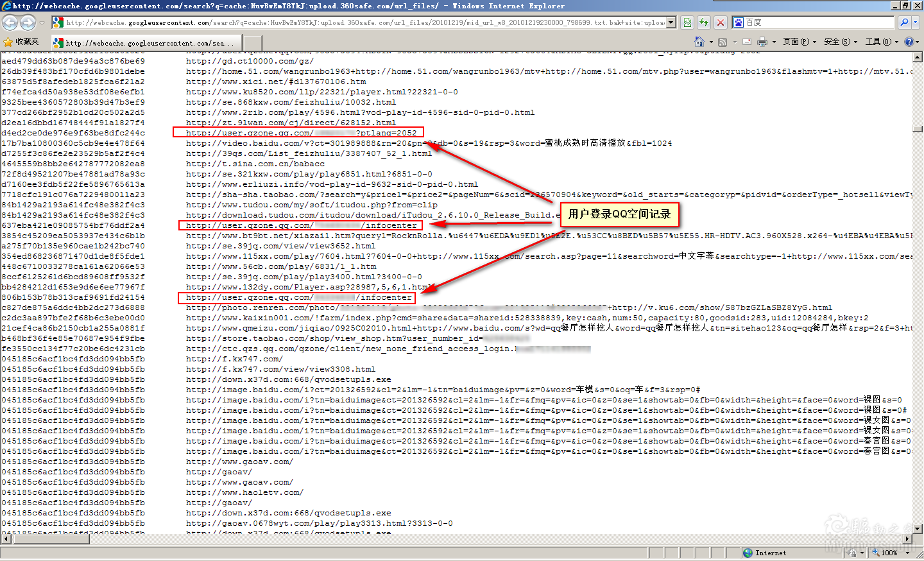The height and width of the screenshot is (561, 924).
Task: Click the RSS feeds icon
Action: click(723, 42)
